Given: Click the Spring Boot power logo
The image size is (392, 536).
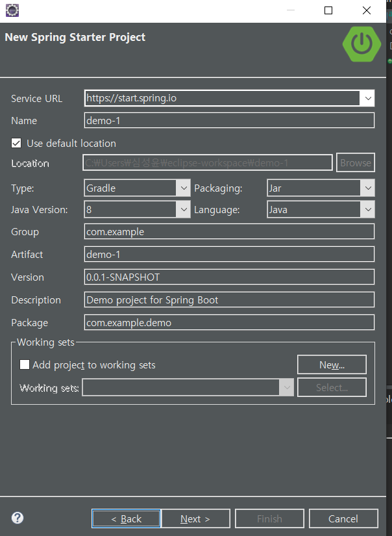Looking at the screenshot, I should (361, 44).
